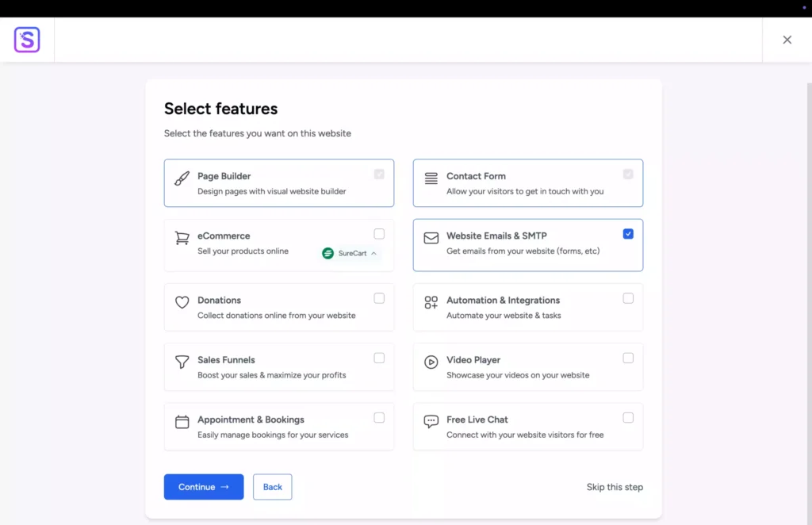Click the Sales Funnels funnel icon
The width and height of the screenshot is (812, 525).
[x=182, y=362]
